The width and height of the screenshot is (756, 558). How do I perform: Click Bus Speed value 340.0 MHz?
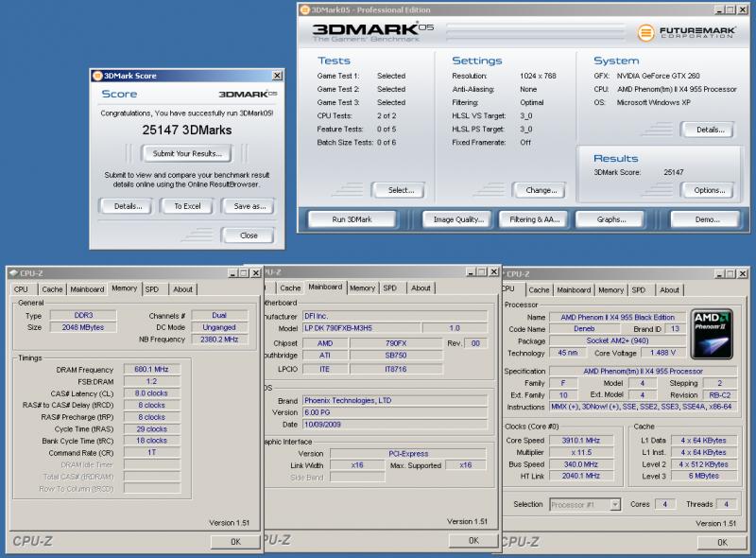(581, 464)
